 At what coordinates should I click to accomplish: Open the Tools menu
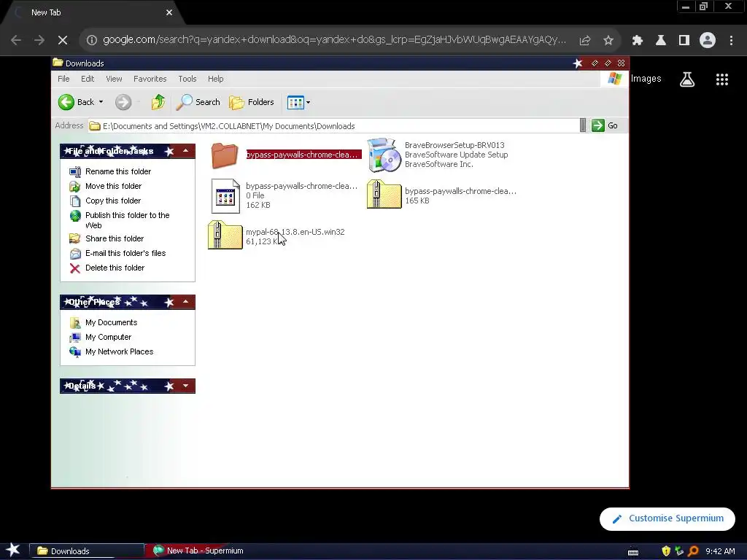coord(187,79)
